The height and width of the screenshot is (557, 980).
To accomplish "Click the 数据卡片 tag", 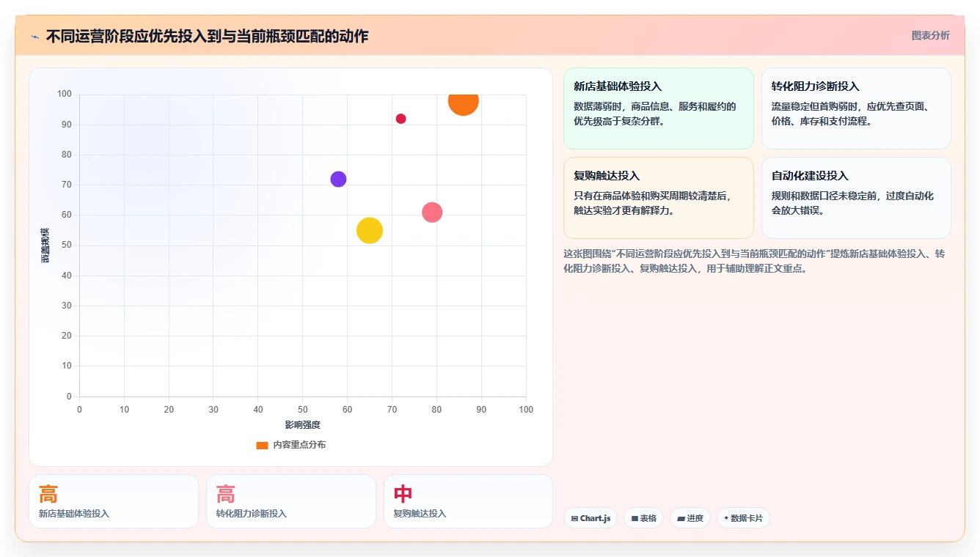I will (743, 518).
